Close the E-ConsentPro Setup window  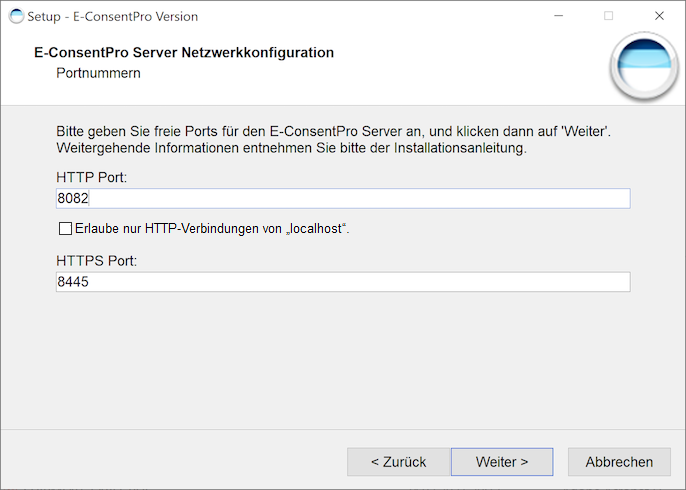[659, 16]
